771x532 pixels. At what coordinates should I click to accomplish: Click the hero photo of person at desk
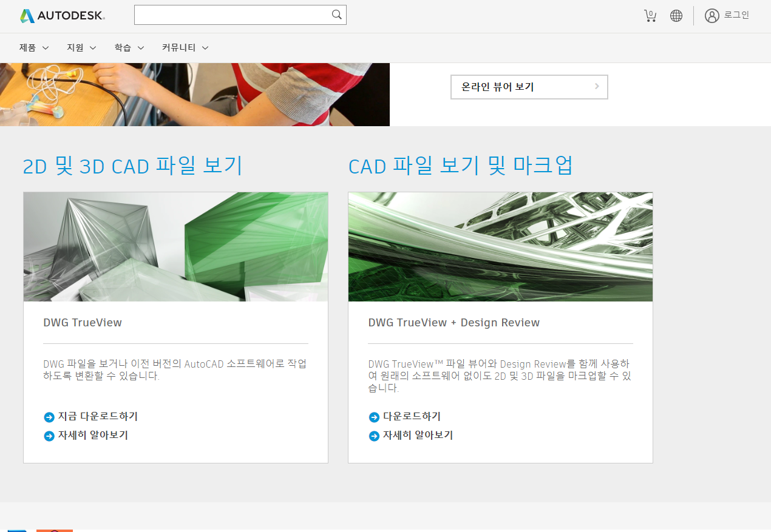tap(195, 95)
